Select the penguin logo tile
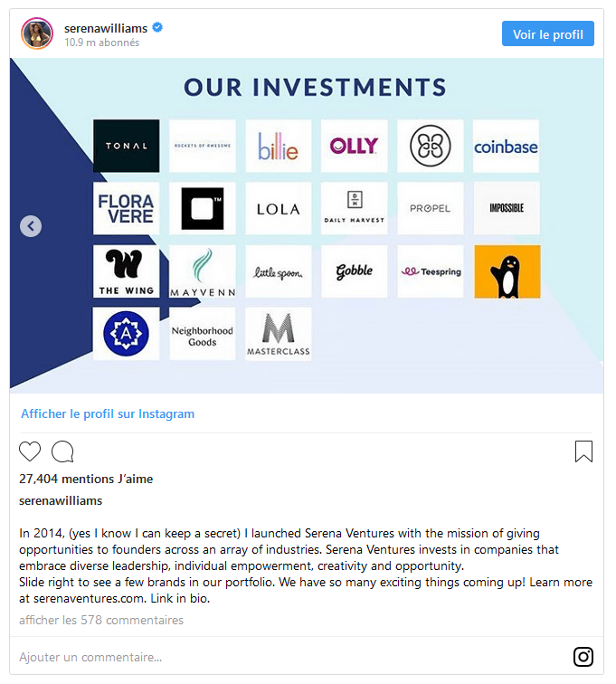 506,271
